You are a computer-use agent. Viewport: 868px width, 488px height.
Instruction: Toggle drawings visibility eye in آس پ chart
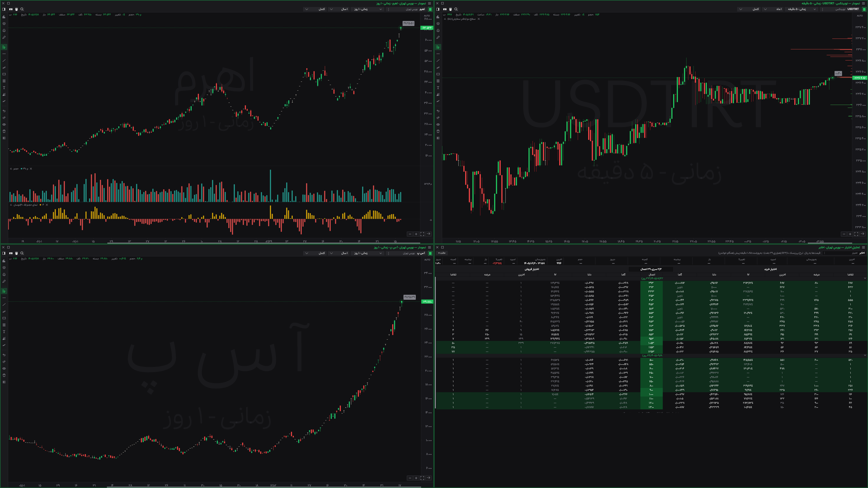click(x=4, y=368)
